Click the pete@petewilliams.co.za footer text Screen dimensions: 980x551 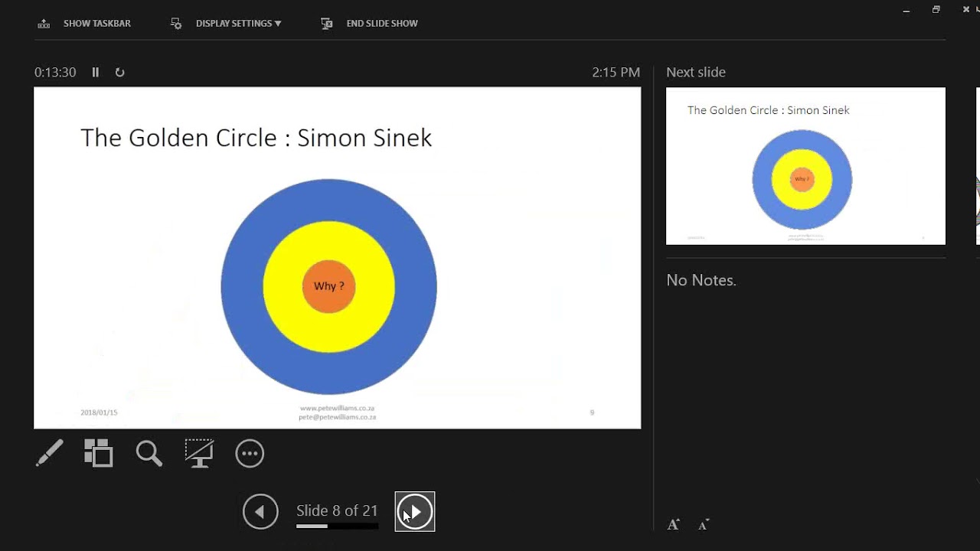click(x=337, y=417)
